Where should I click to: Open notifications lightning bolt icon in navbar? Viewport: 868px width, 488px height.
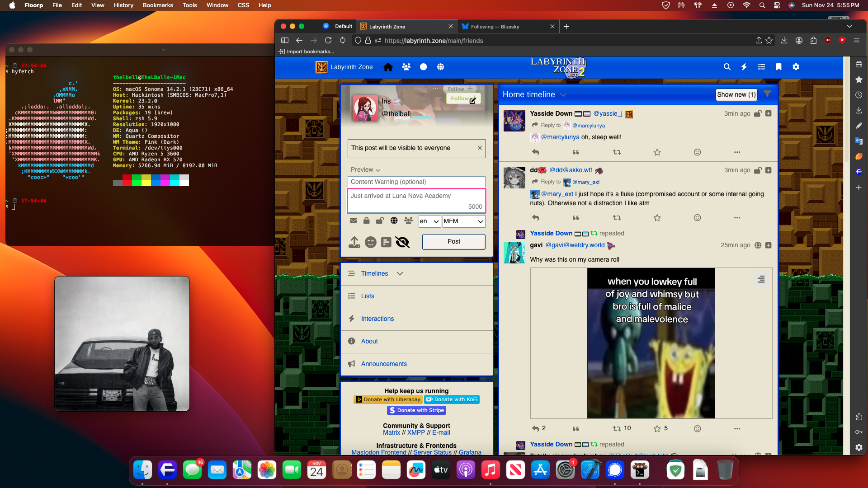tap(744, 67)
